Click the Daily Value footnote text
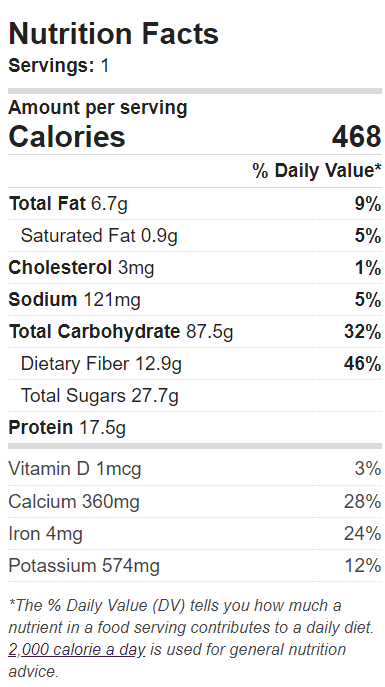The height and width of the screenshot is (687, 385). point(191,638)
